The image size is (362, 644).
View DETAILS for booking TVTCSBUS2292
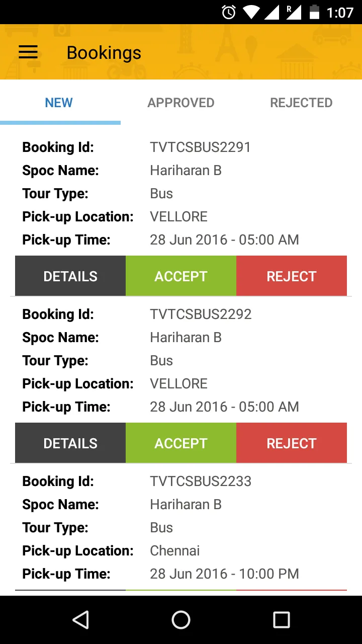click(x=70, y=443)
